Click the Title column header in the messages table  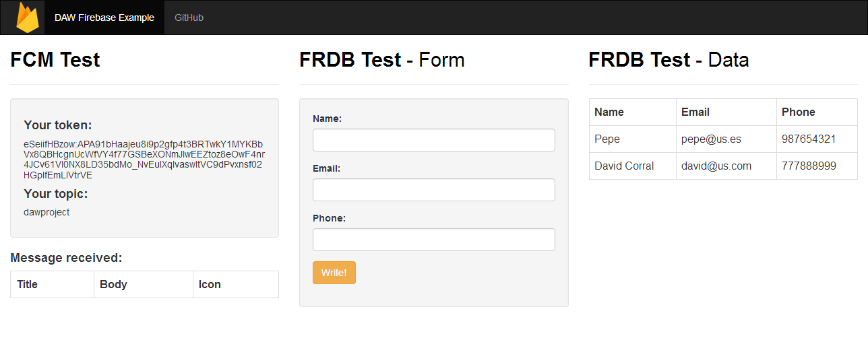[x=27, y=284]
